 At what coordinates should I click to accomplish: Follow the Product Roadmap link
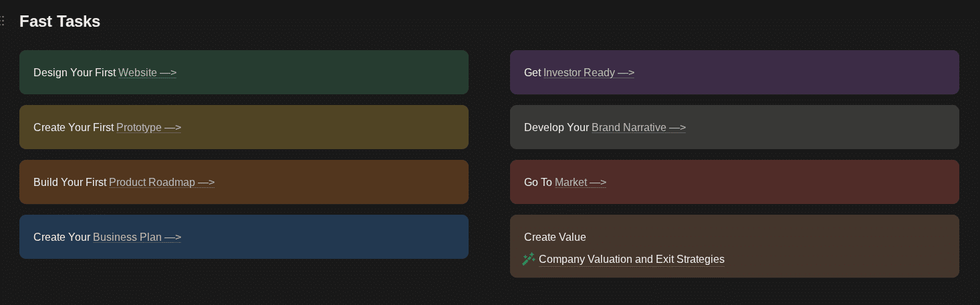click(152, 182)
